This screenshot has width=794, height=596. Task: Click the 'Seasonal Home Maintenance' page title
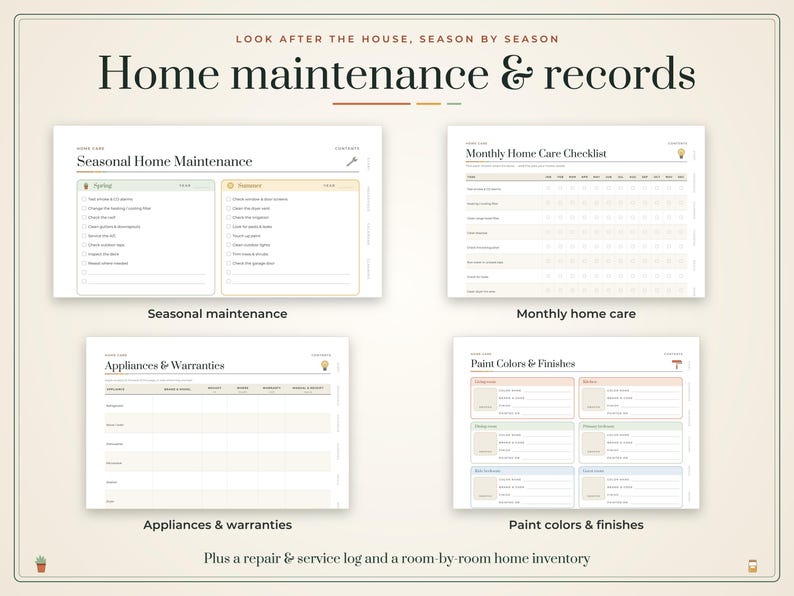pyautogui.click(x=165, y=162)
